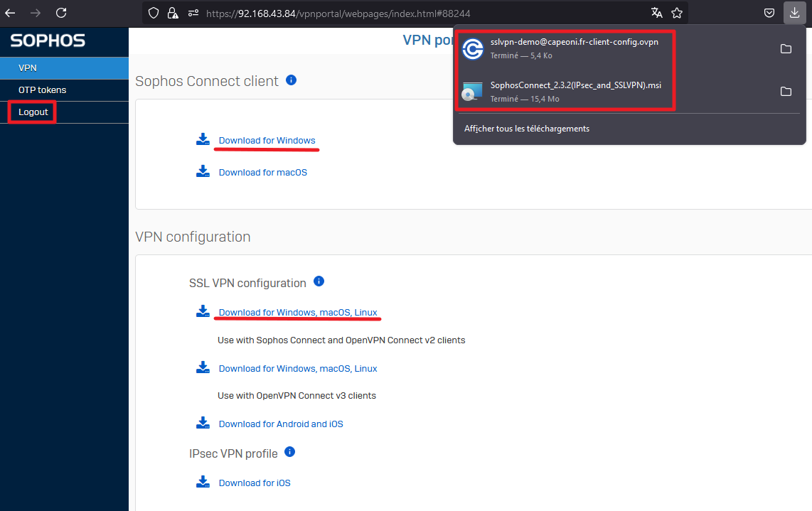The height and width of the screenshot is (511, 812).
Task: Reload the page with the refresh icon
Action: (61, 13)
